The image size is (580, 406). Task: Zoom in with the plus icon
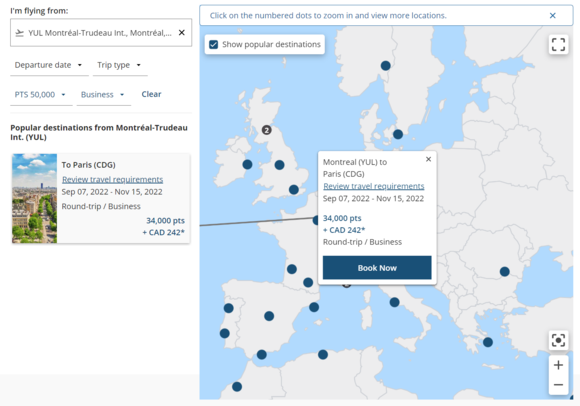click(558, 365)
